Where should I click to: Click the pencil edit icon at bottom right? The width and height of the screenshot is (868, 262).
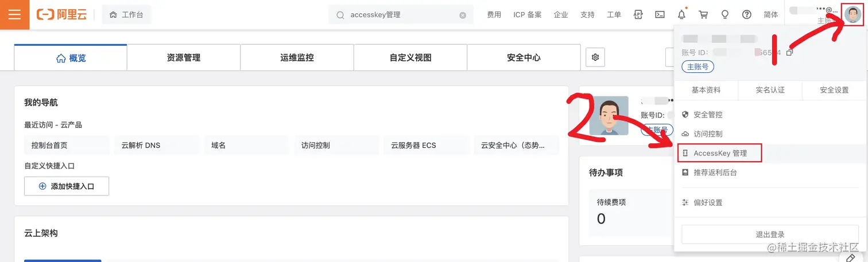pos(851,259)
